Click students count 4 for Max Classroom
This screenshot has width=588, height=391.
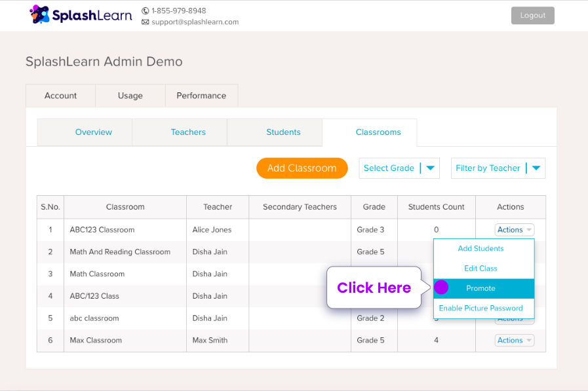pos(436,341)
